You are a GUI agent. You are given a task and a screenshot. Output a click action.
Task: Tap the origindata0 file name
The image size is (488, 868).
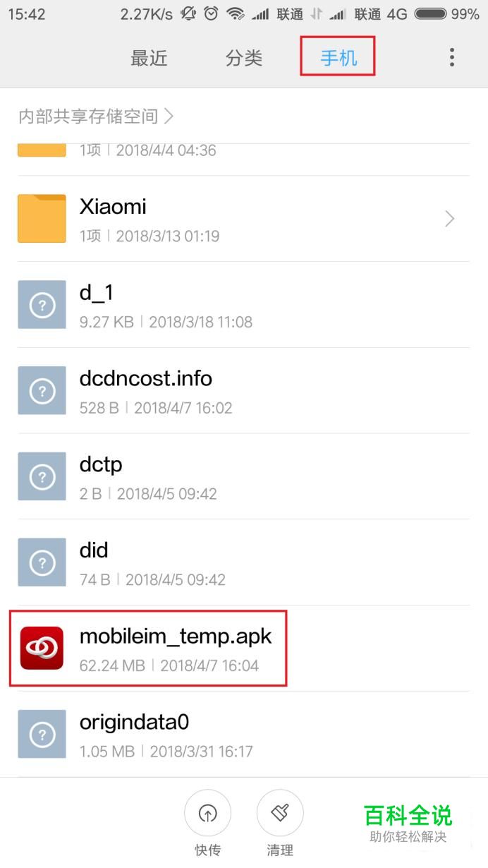pyautogui.click(x=135, y=722)
